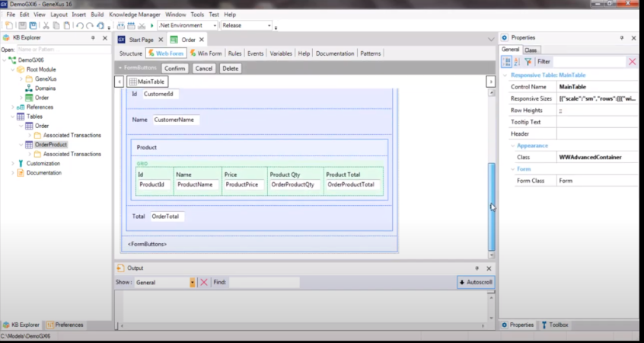Click the Undo arrow in toolbar
644x343 pixels.
pyautogui.click(x=79, y=25)
